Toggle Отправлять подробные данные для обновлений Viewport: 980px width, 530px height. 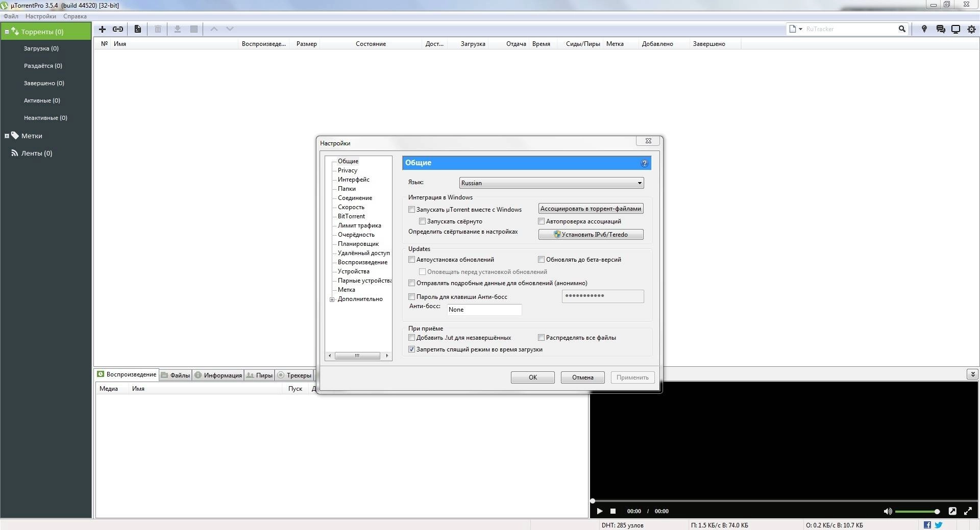click(x=411, y=283)
